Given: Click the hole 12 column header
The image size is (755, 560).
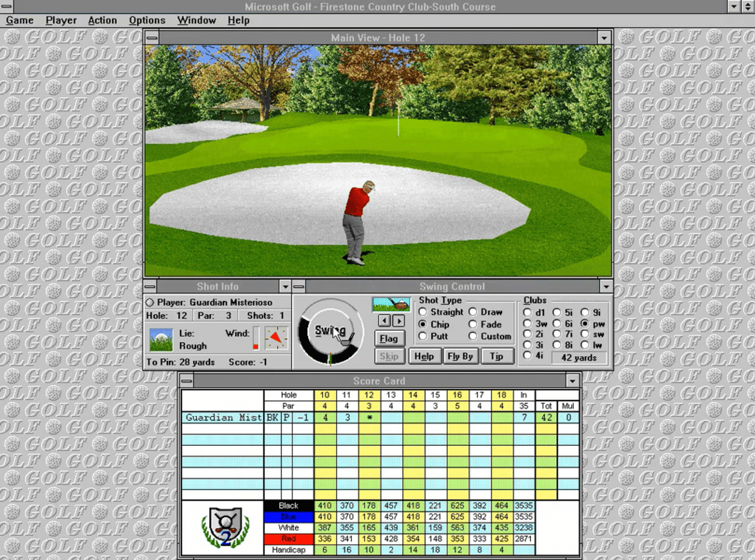Looking at the screenshot, I should [369, 395].
